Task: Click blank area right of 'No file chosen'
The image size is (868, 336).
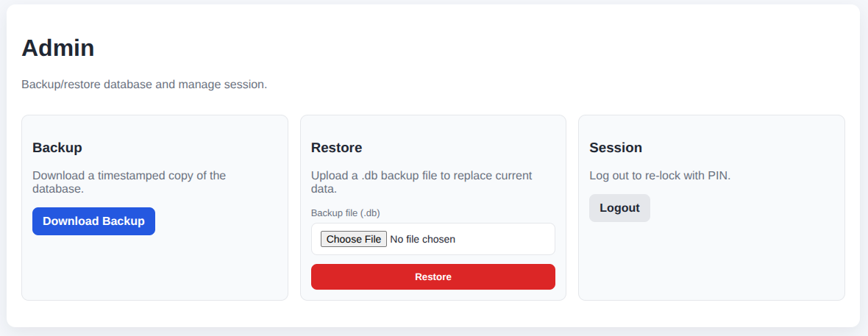Action: [x=508, y=239]
